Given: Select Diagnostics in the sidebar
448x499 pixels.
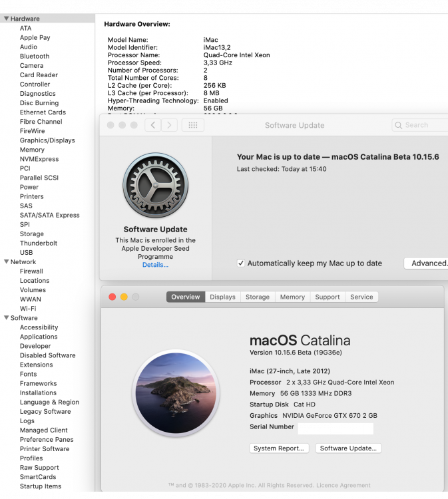Looking at the screenshot, I should coord(37,94).
